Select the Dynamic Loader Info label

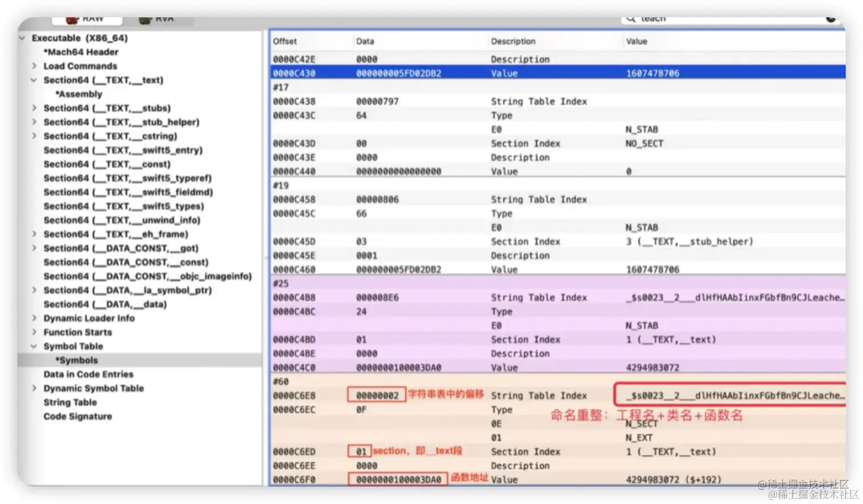click(x=89, y=318)
